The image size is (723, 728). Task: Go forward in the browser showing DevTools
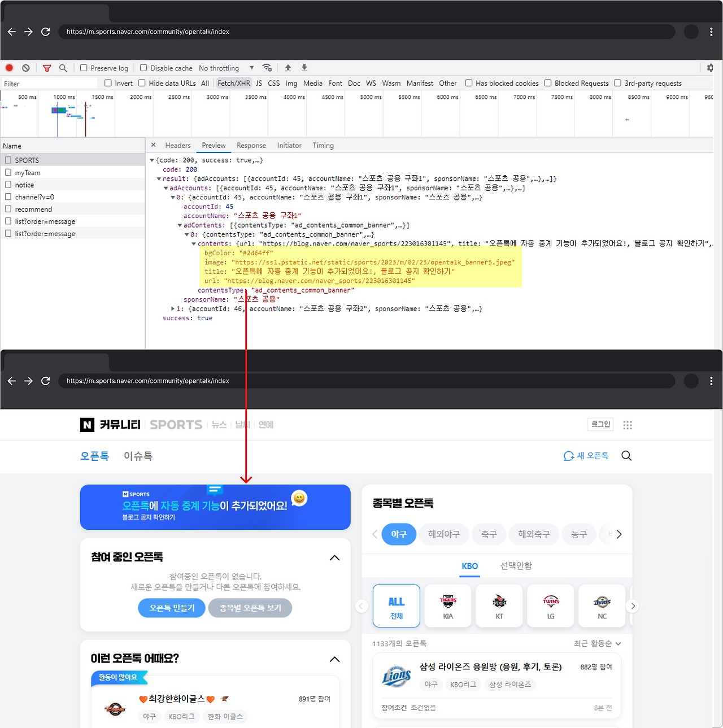point(29,32)
